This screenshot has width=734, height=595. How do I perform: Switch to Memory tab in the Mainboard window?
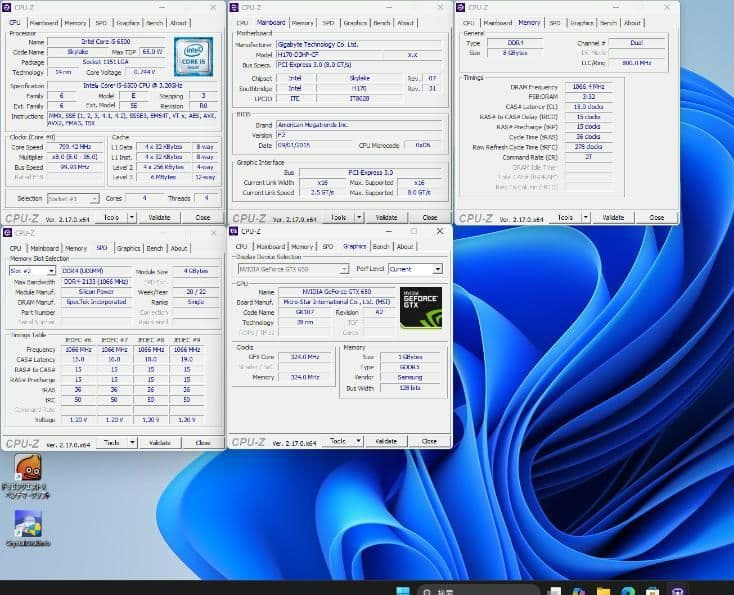[302, 23]
